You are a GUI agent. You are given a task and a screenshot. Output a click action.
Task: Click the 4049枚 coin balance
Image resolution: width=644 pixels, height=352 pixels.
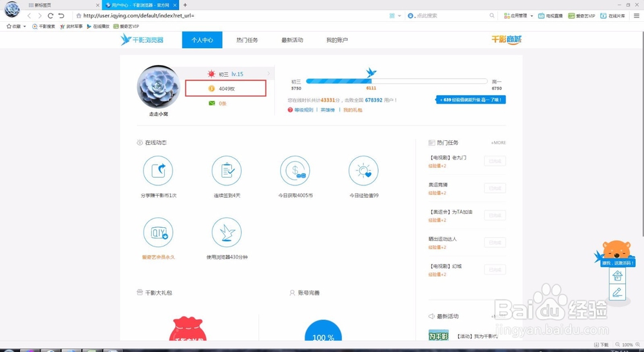point(225,88)
